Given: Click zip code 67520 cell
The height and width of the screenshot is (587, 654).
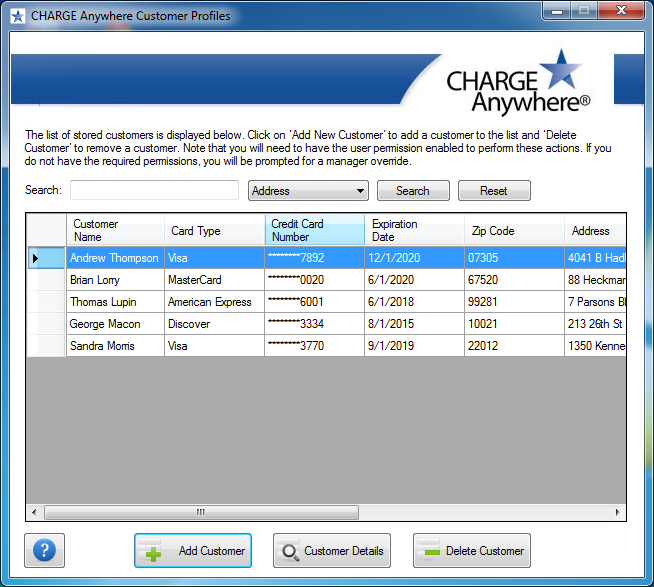Looking at the screenshot, I should 514,280.
